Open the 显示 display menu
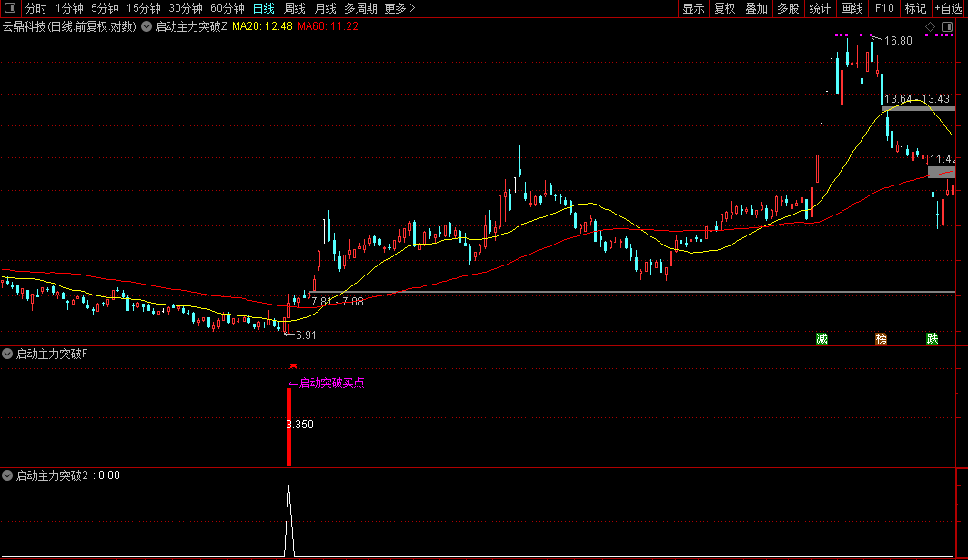 (693, 8)
